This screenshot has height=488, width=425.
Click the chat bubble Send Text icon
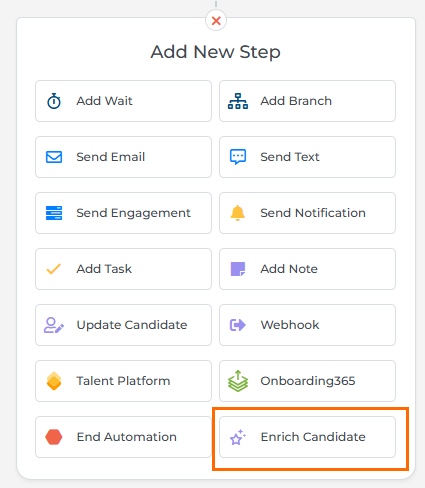pos(238,157)
